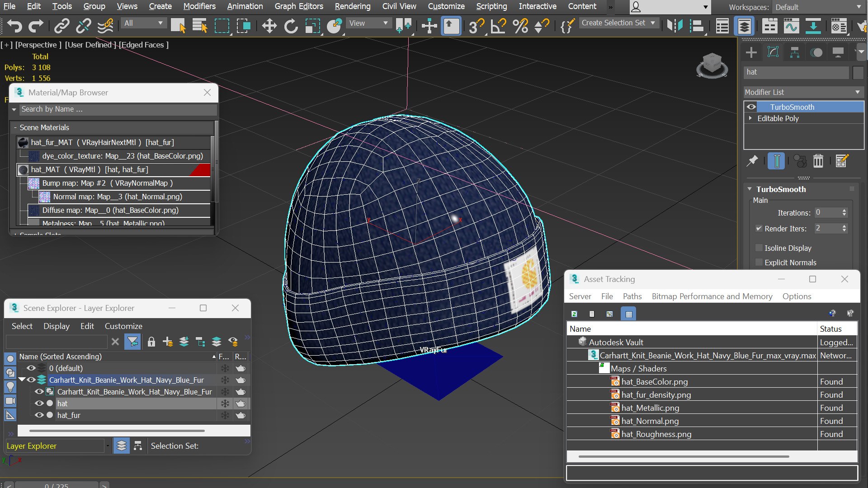
Task: Open the Create panel plus icon
Action: 751,52
